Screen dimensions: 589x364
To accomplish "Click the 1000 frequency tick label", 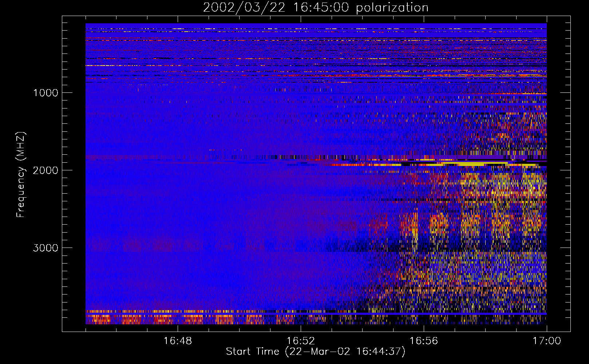I will tap(46, 93).
